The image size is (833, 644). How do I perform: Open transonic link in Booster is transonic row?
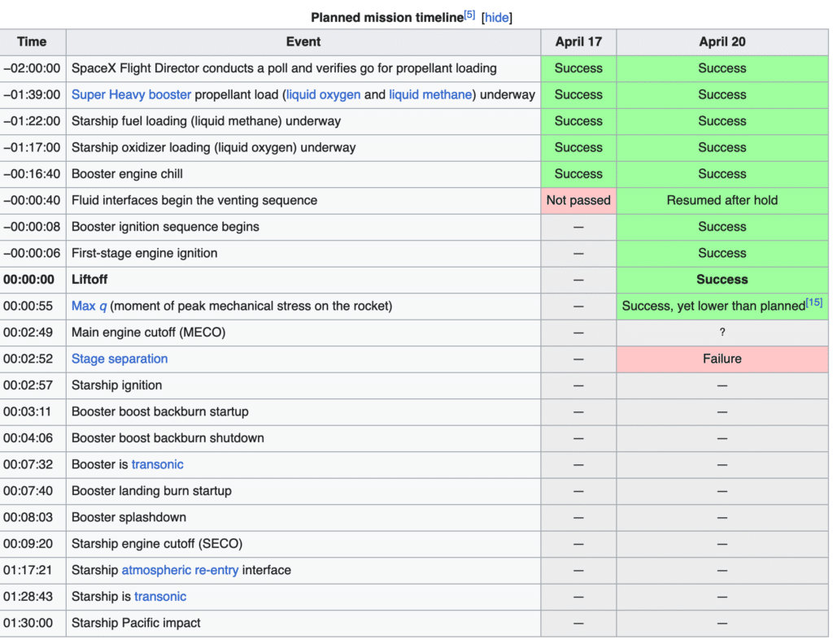tap(157, 464)
